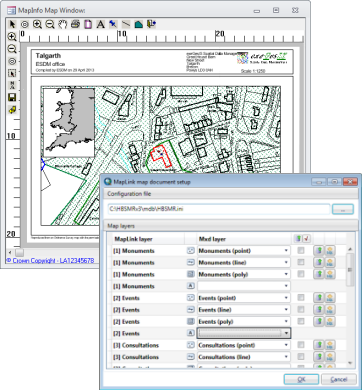This screenshot has height=390, width=362.
Task: Check the box for Consultations (point)
Action: pos(301,345)
